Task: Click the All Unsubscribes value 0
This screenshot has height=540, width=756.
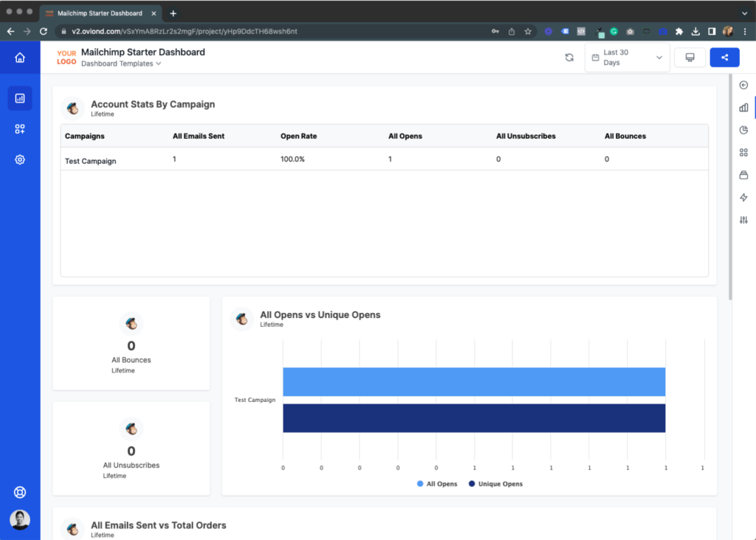Action: pos(131,451)
